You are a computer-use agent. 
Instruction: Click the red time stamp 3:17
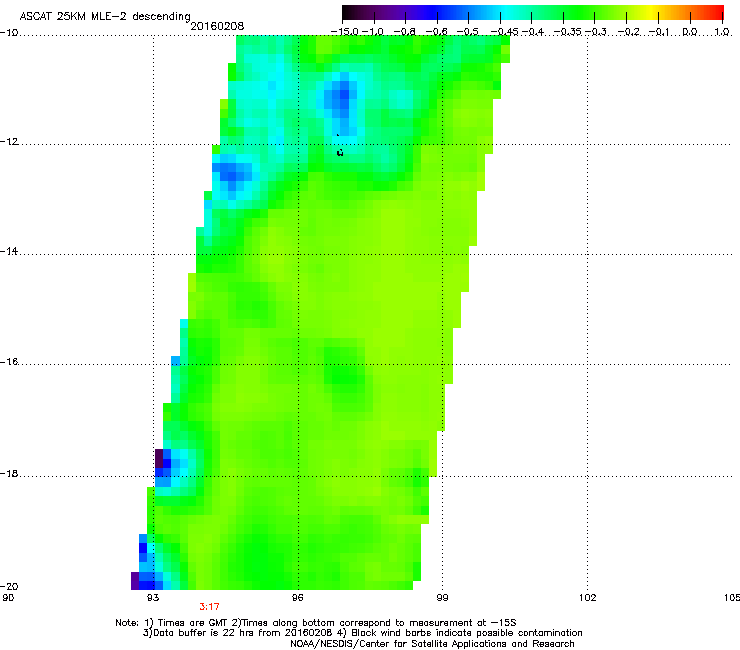click(x=209, y=607)
